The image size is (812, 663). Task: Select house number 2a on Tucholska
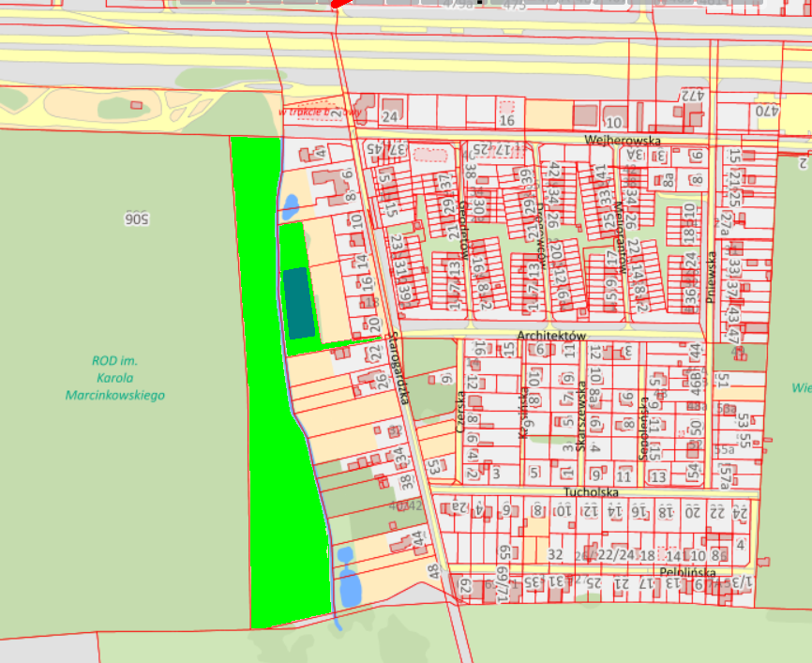coord(460,506)
